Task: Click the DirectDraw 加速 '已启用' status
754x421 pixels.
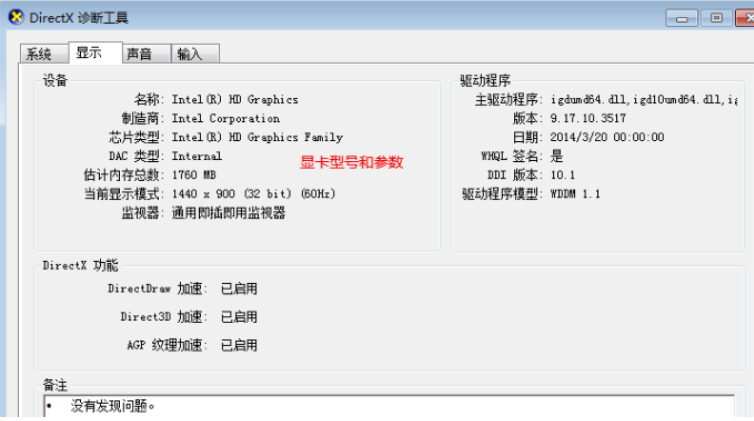Action: [x=239, y=288]
